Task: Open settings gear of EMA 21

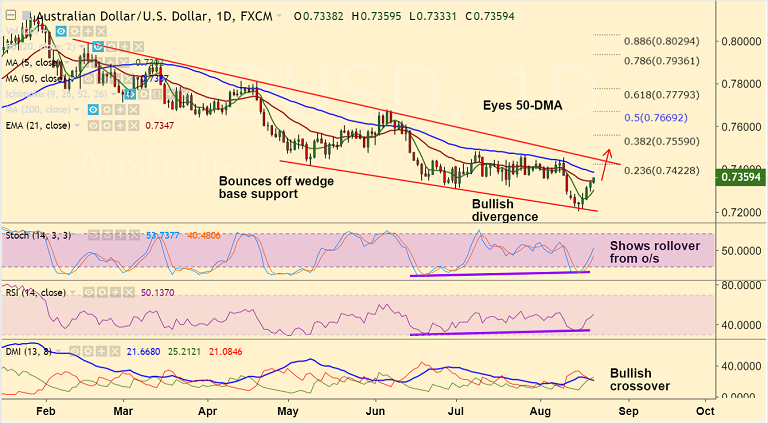Action: 106,126
